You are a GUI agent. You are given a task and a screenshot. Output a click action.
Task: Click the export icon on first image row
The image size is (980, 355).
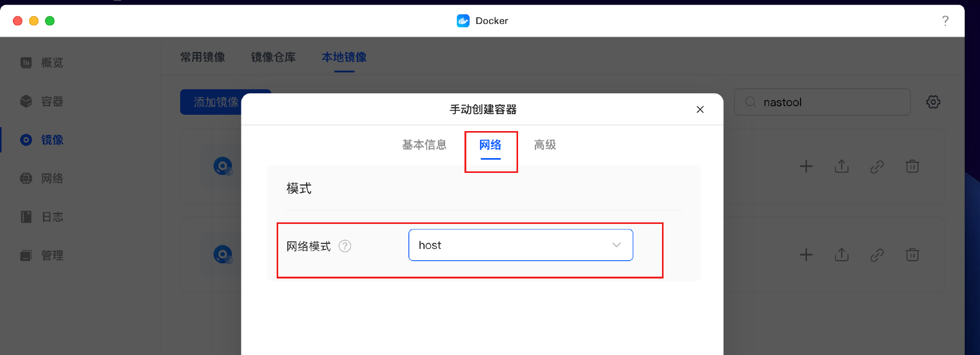pyautogui.click(x=842, y=166)
